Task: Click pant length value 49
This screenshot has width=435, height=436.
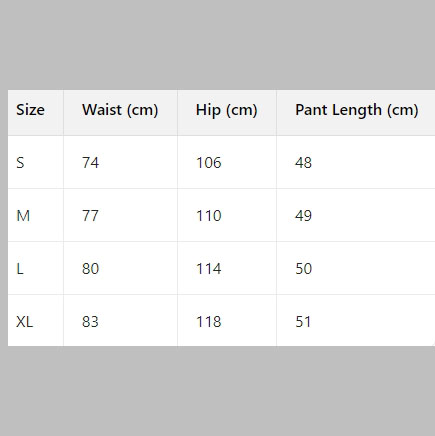Action: point(303,216)
